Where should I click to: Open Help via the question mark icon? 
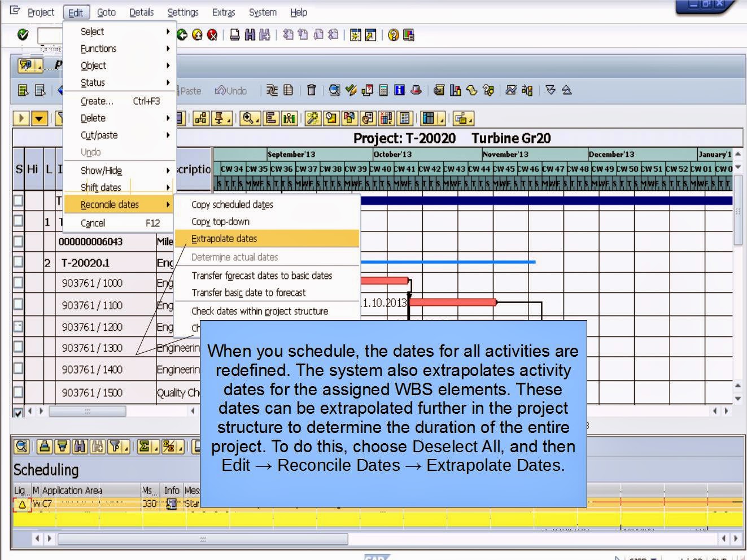(x=393, y=34)
